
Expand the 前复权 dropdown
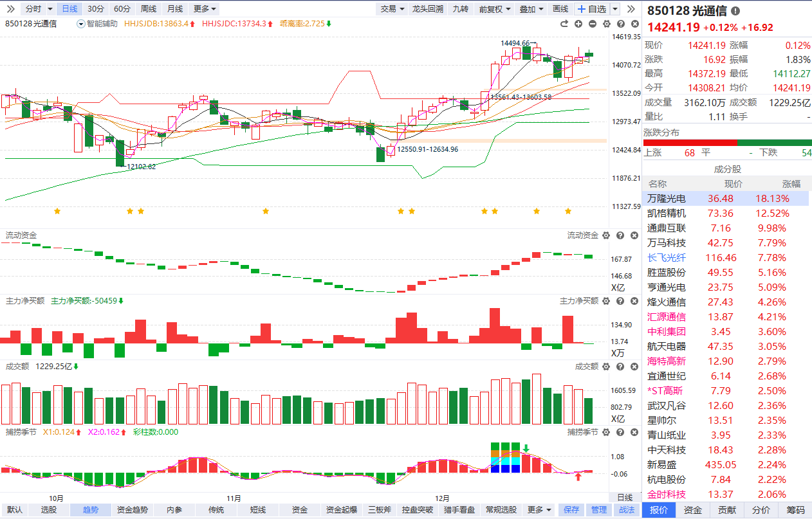495,8
